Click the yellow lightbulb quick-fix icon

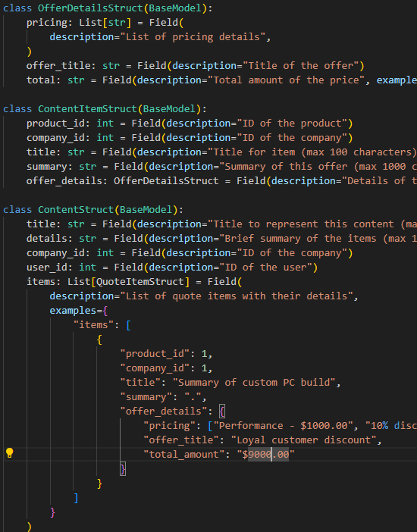[x=10, y=453]
